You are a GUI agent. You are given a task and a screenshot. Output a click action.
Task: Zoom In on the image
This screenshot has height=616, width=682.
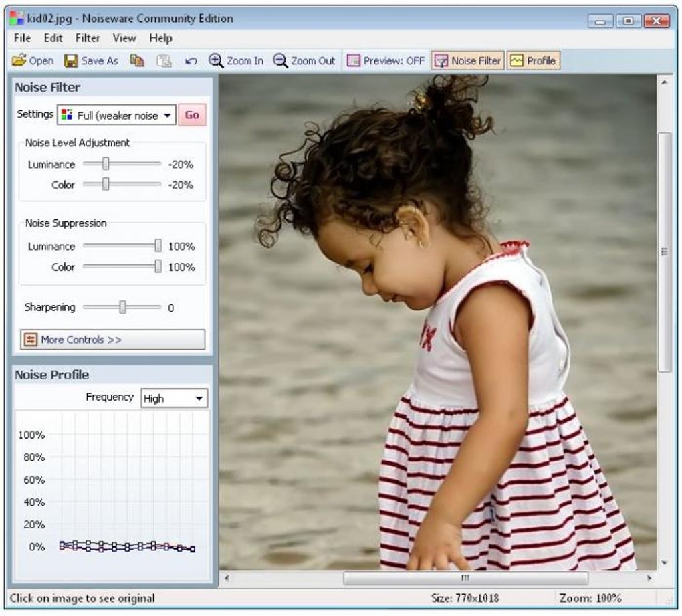click(236, 60)
